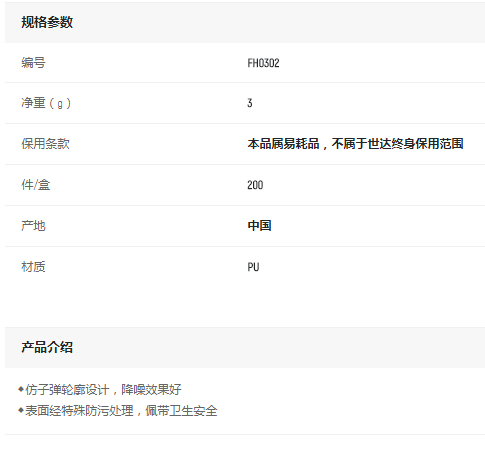Click the 产品介绍 section header
The width and height of the screenshot is (485, 452).
pyautogui.click(x=47, y=347)
